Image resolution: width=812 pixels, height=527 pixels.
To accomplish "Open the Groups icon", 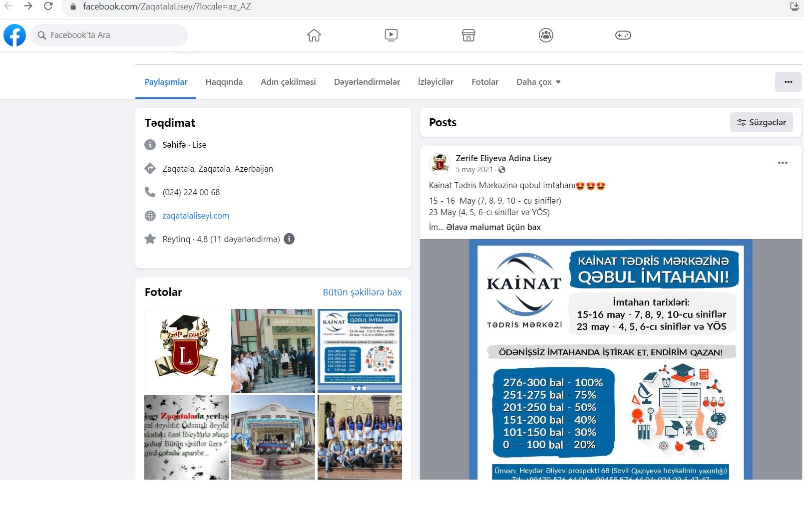I will 546,35.
